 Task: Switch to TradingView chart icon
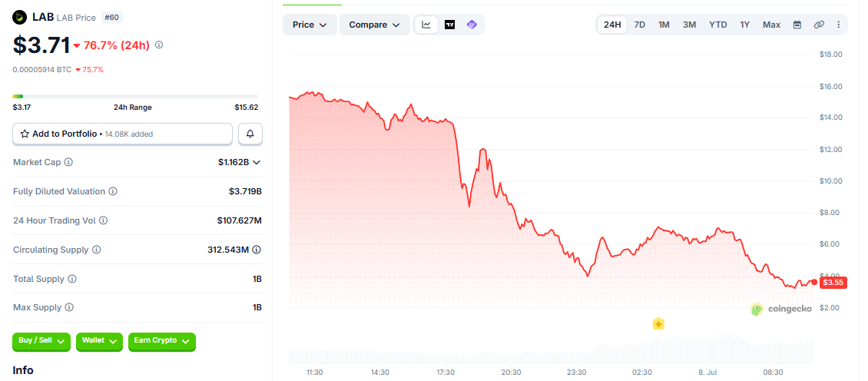pos(449,25)
